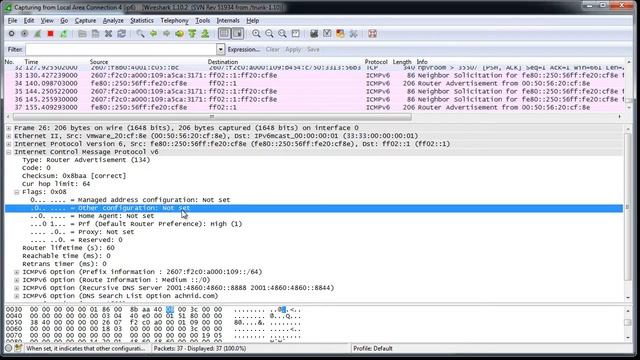640x360 pixels.
Task: Find a packet (magnifier icon)
Action: 140,34
